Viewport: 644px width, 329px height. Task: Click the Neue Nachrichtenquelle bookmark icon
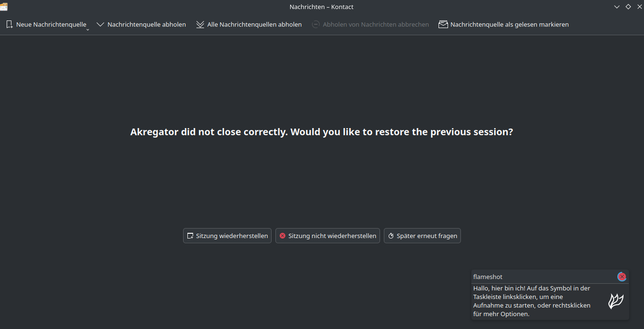point(9,24)
